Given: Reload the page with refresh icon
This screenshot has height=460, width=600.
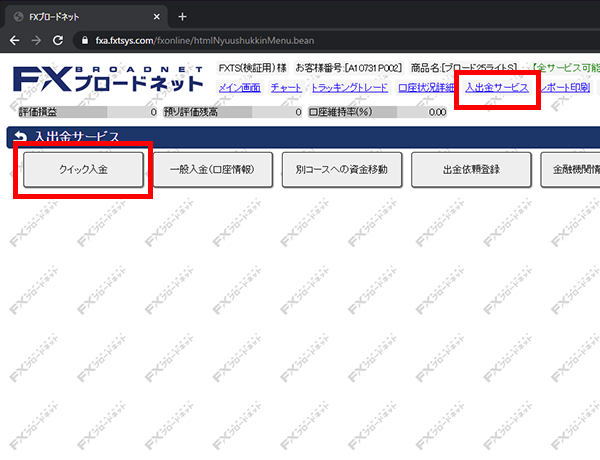Looking at the screenshot, I should pyautogui.click(x=58, y=40).
